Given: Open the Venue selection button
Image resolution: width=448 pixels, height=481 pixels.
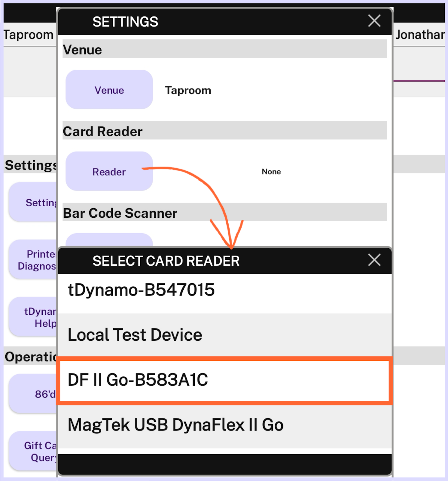Looking at the screenshot, I should (x=109, y=90).
